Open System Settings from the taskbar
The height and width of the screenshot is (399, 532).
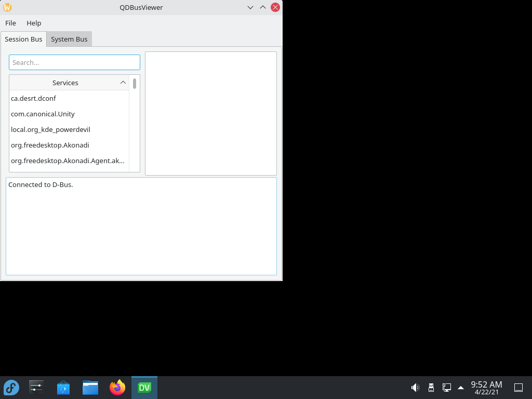[x=36, y=388]
